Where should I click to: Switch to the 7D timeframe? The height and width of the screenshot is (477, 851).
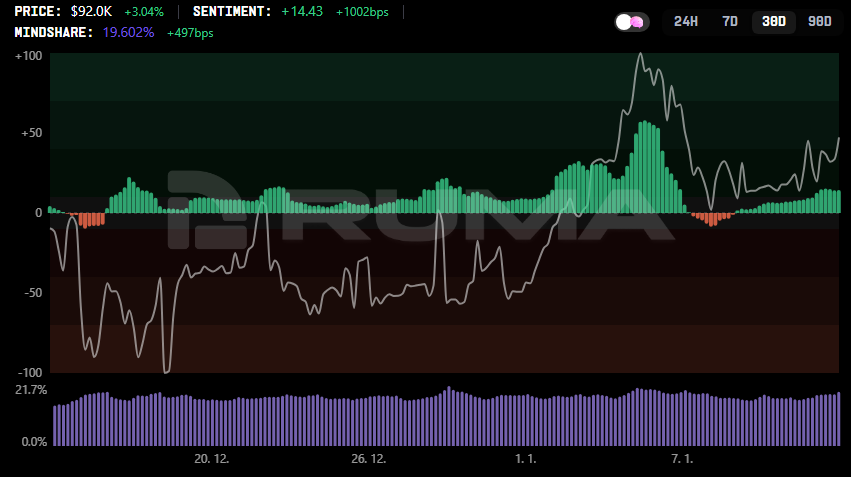729,22
